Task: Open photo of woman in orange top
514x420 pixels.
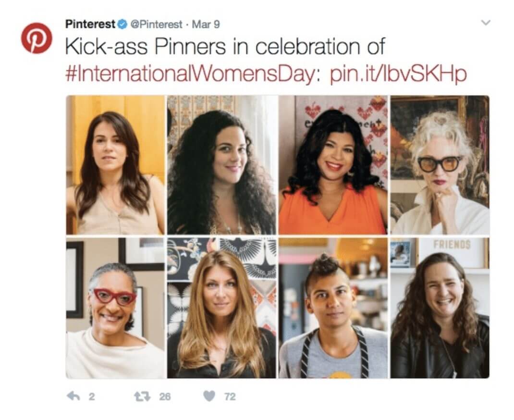Action: coord(333,165)
